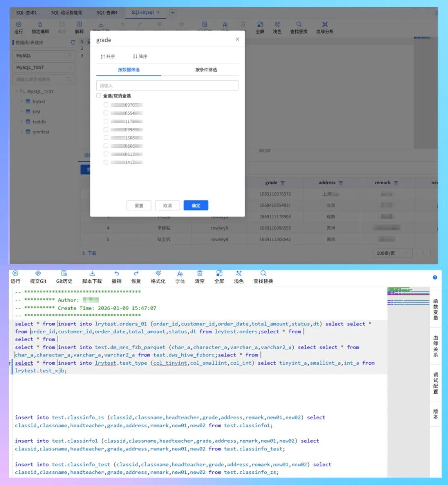
Task: Click 浅色 in the SQL-mysql window toolbar
Action: 277,27
